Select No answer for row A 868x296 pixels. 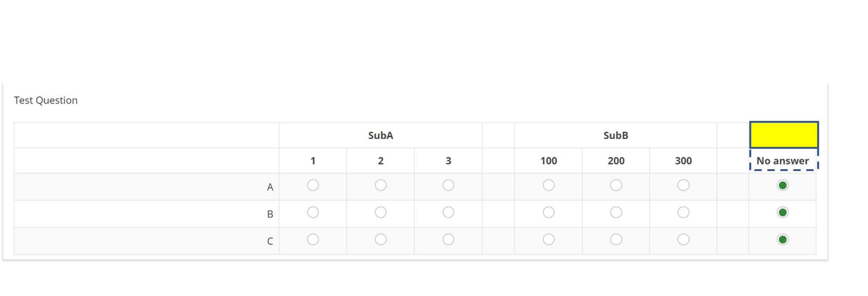782,185
